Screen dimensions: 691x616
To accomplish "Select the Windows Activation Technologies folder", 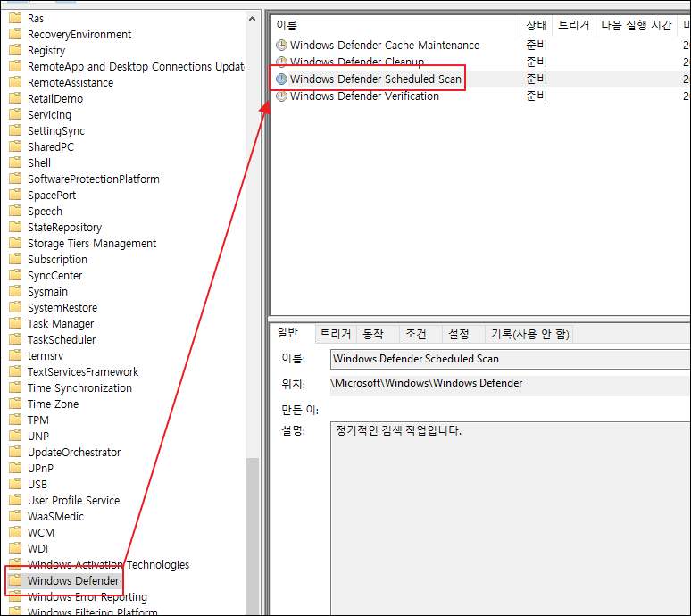I will coord(108,565).
